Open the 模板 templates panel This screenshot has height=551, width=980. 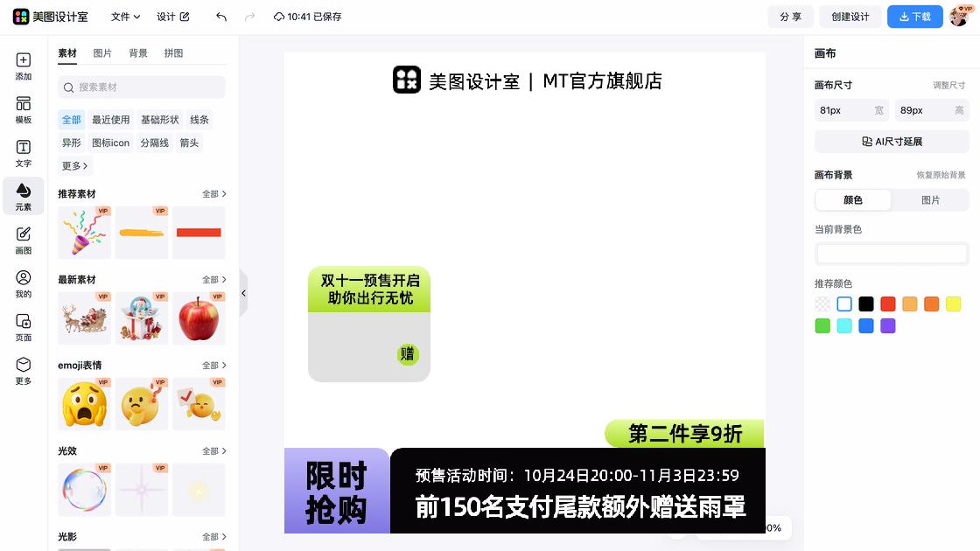click(x=23, y=108)
